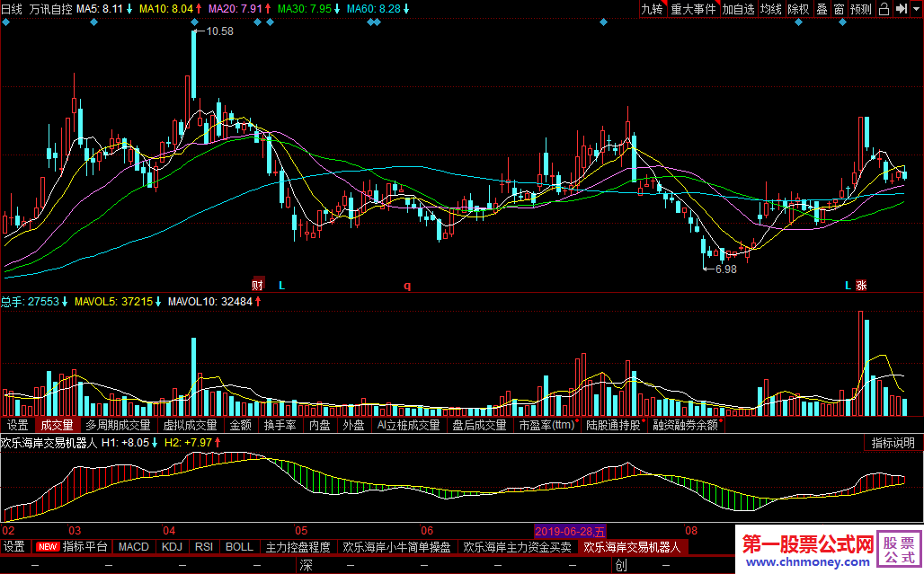This screenshot has width=924, height=574.
Task: Open 重大事件 major events
Action: click(694, 9)
